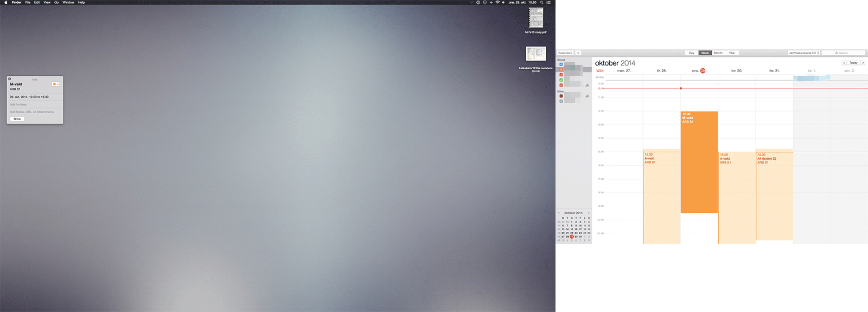Click Add Invitees in Info popover

(x=18, y=105)
